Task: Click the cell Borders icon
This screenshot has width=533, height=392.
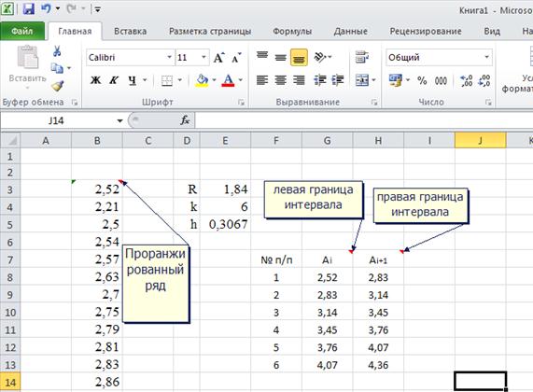Action: click(x=166, y=80)
